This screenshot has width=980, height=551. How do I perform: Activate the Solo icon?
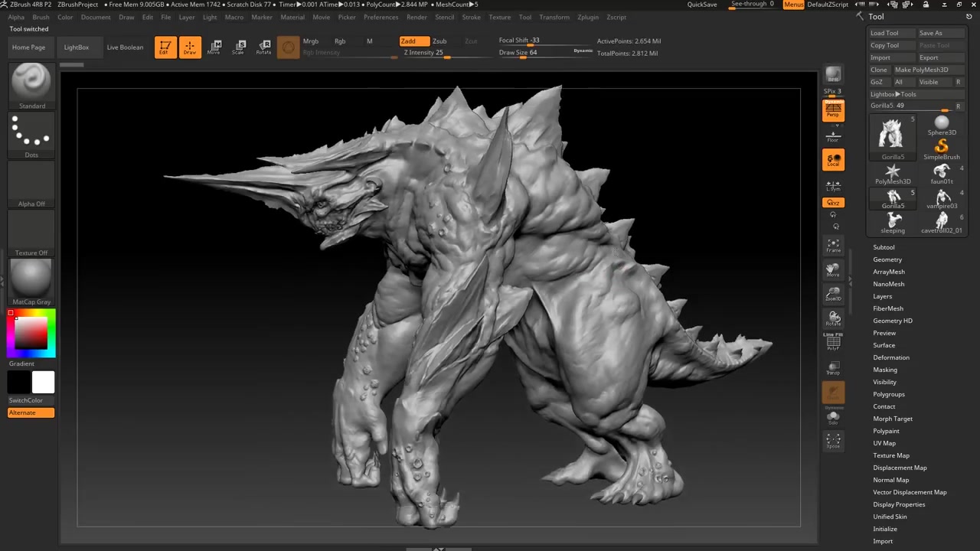tap(833, 417)
